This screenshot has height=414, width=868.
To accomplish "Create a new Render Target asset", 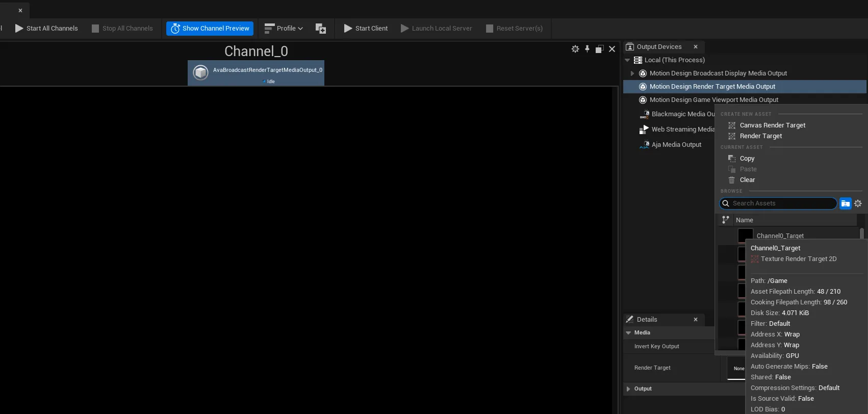I will pyautogui.click(x=761, y=136).
